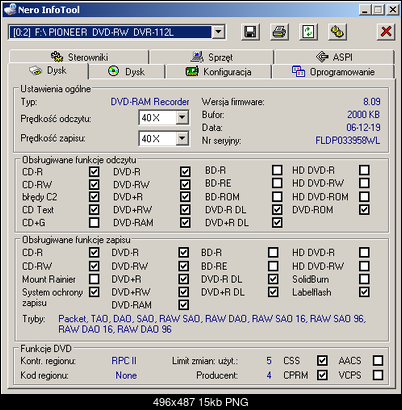This screenshot has width=402, height=410.
Task: Minimize the Nero InfoTool window
Action: pyautogui.click(x=365, y=10)
